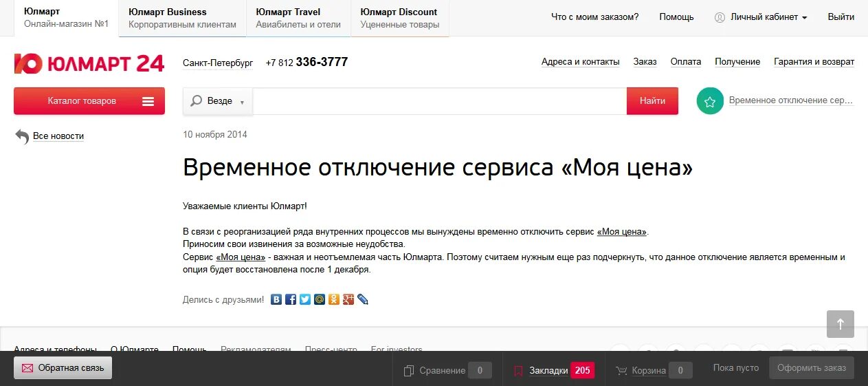
Task: Click the back arrow next to Все новости
Action: [x=22, y=136]
